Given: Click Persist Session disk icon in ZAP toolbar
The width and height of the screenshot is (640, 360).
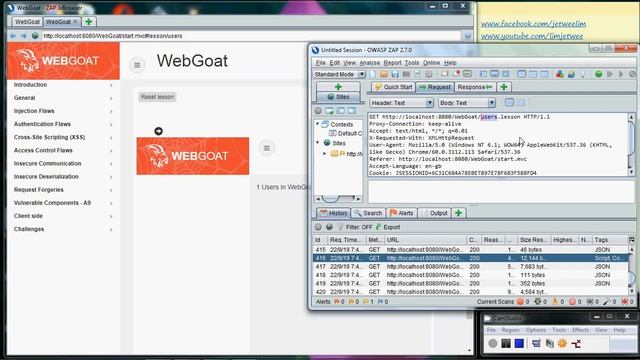Looking at the screenshot, I should click(395, 74).
